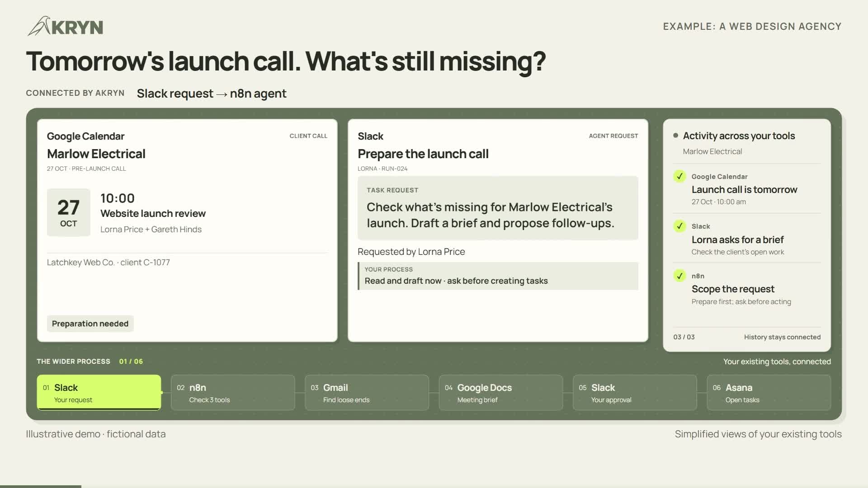Click the n8n activity checkmark icon

[x=679, y=276]
